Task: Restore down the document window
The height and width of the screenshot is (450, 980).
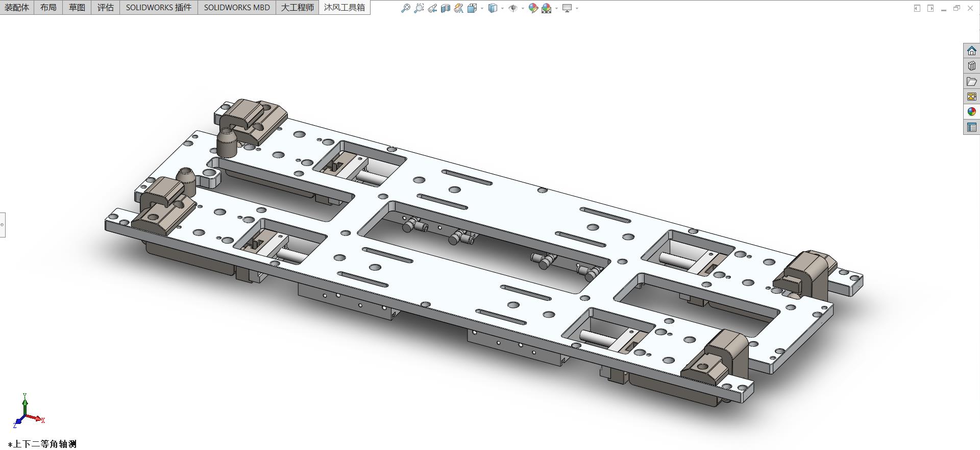Action: click(957, 8)
